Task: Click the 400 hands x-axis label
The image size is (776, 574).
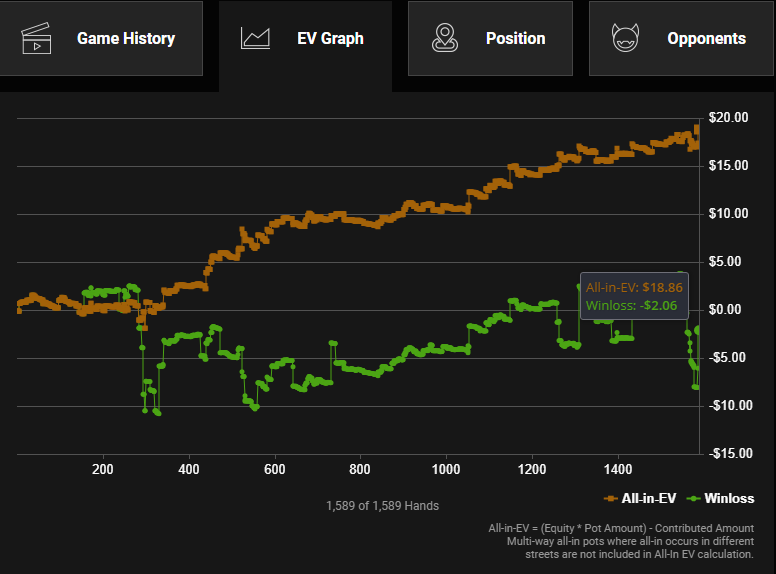Action: tap(189, 469)
